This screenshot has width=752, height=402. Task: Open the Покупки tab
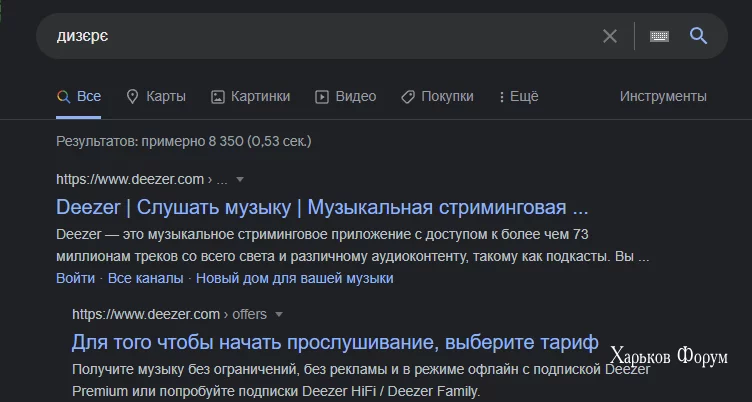pos(437,96)
